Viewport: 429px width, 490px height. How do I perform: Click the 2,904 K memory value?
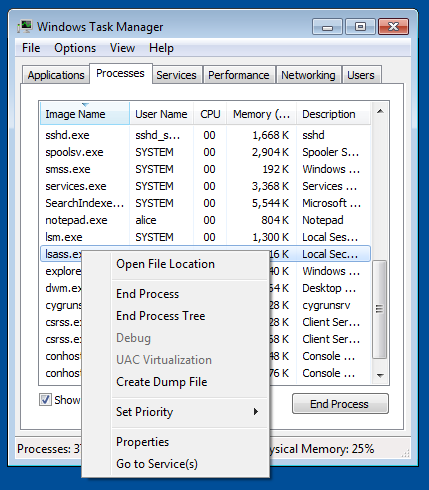(x=270, y=152)
